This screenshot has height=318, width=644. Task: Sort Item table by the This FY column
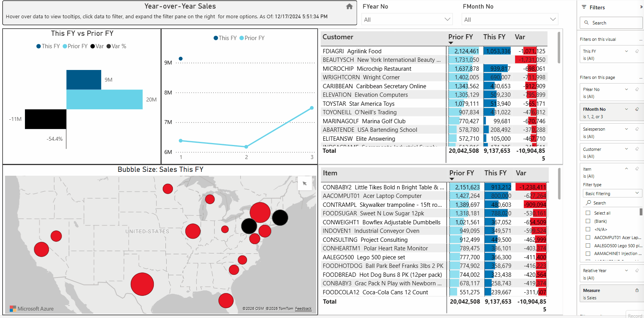tap(496, 173)
